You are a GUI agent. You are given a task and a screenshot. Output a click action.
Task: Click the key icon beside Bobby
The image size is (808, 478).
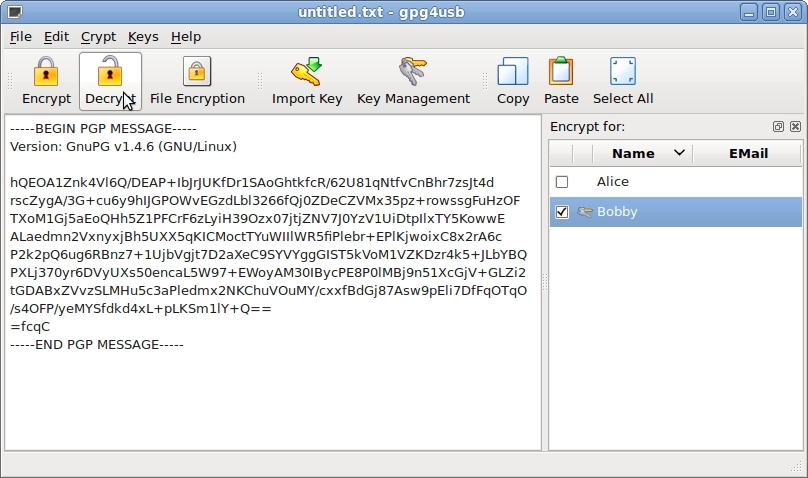point(584,212)
